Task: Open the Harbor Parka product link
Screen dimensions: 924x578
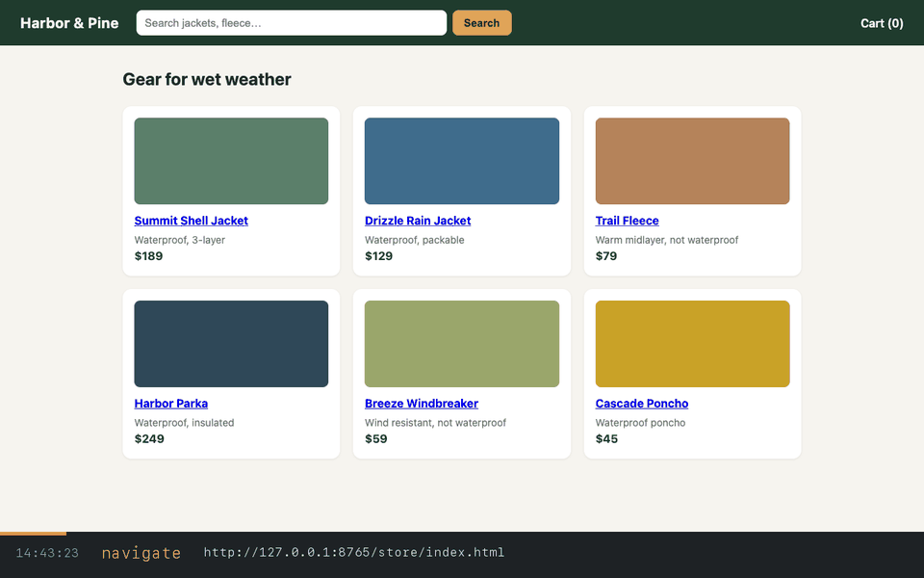Action: pos(171,404)
